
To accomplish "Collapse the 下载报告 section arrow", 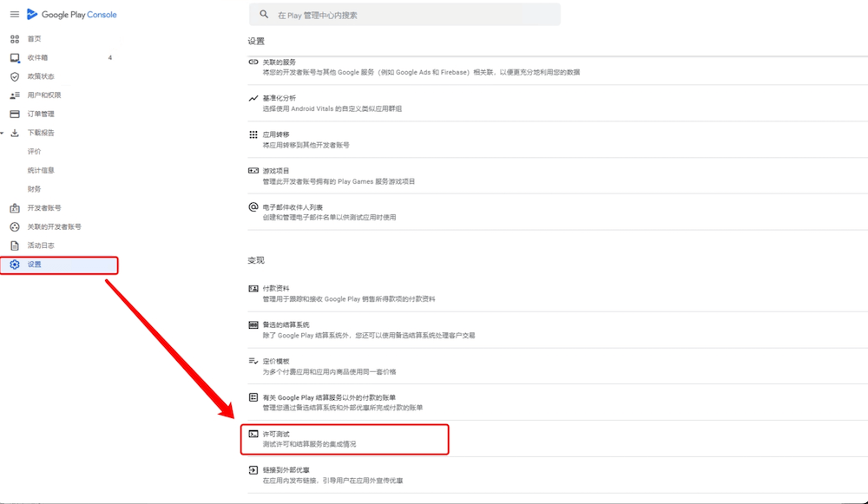I will pos(3,134).
